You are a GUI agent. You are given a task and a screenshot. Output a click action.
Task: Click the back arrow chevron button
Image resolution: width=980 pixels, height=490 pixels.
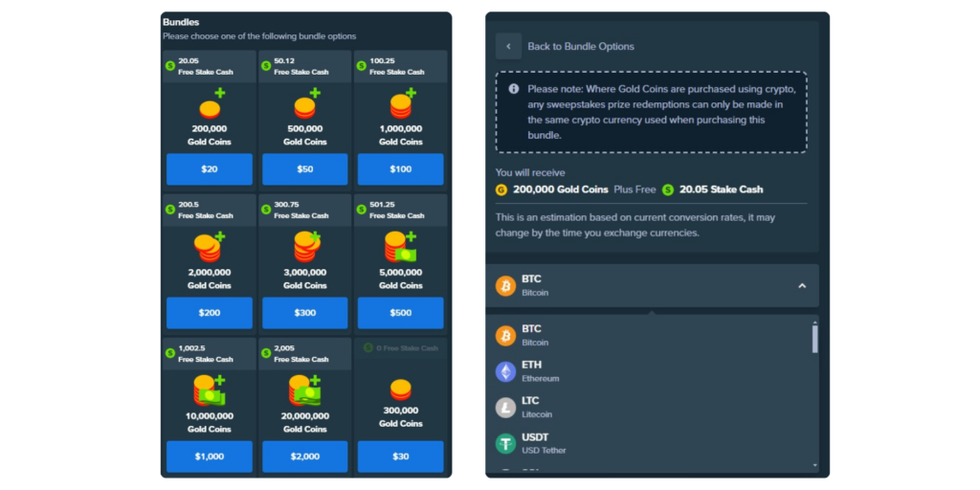[508, 46]
